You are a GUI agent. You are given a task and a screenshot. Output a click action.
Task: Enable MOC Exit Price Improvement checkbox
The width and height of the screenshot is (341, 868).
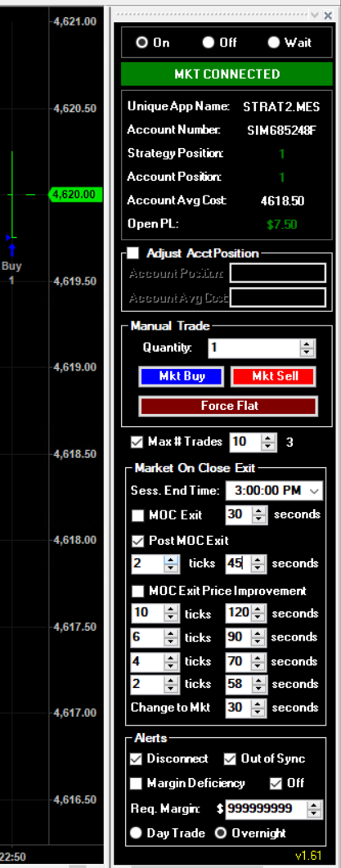(x=138, y=591)
